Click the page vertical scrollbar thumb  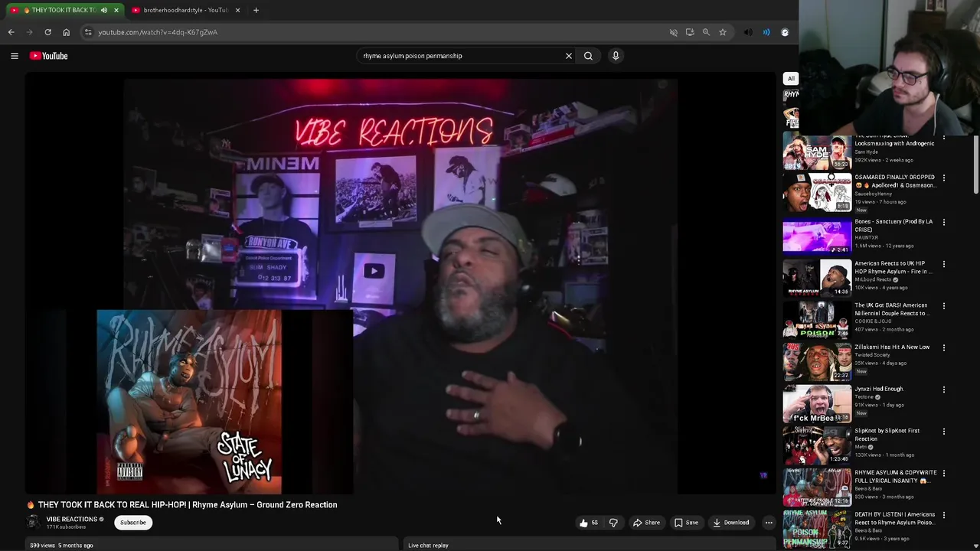point(976,165)
